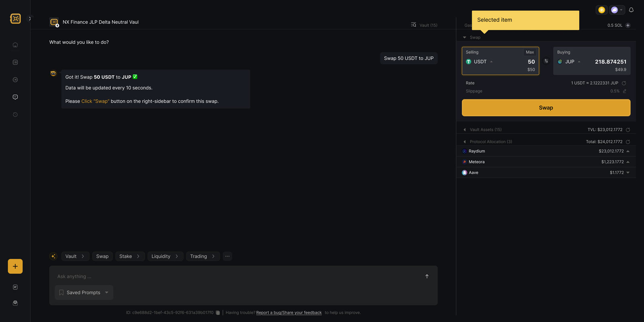Send message with the up arrow
This screenshot has width=644, height=322.
[427, 277]
